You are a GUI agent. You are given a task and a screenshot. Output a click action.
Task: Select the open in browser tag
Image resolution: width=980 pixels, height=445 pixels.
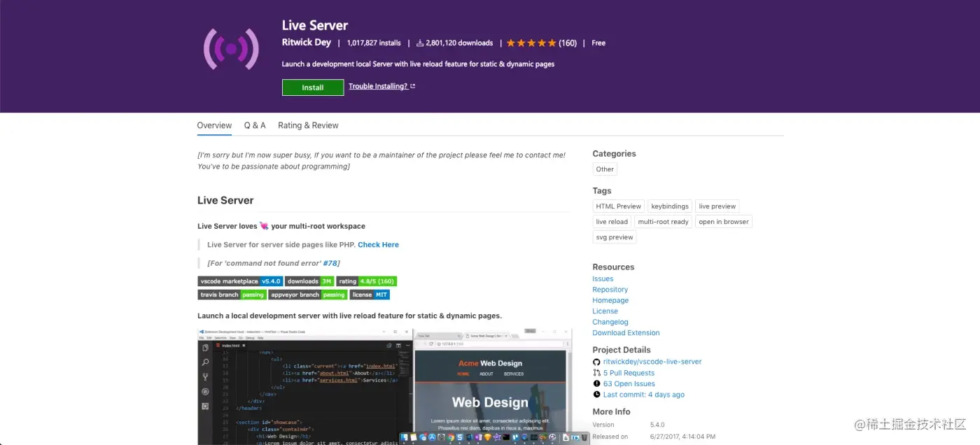coord(724,222)
